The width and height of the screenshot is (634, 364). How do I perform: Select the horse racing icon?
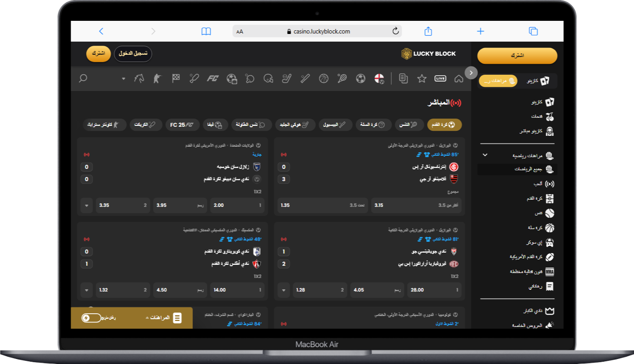139,78
